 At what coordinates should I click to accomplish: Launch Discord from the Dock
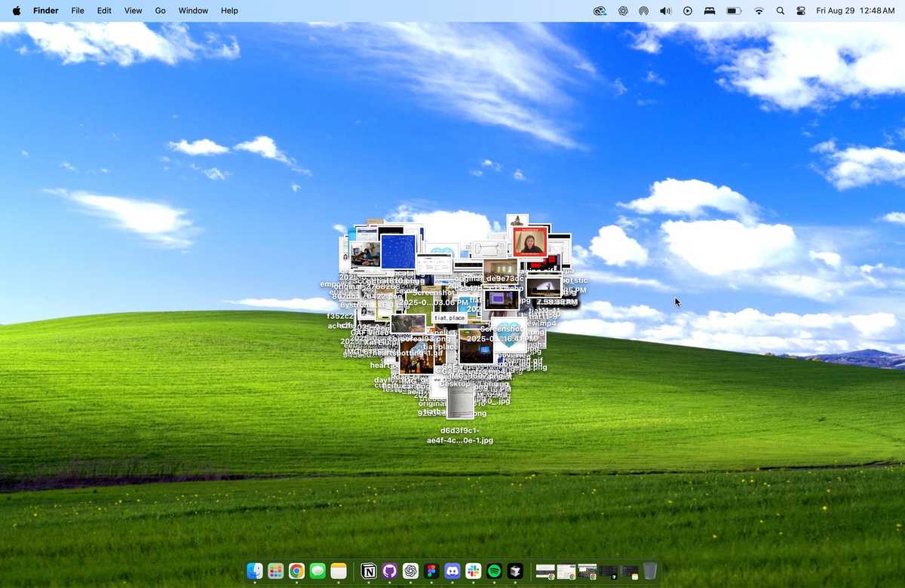[452, 571]
